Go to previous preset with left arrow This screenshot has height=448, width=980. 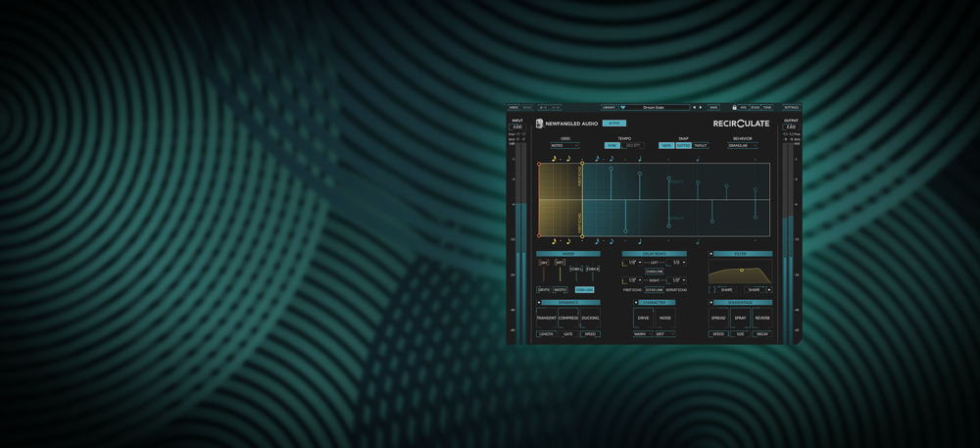point(695,108)
